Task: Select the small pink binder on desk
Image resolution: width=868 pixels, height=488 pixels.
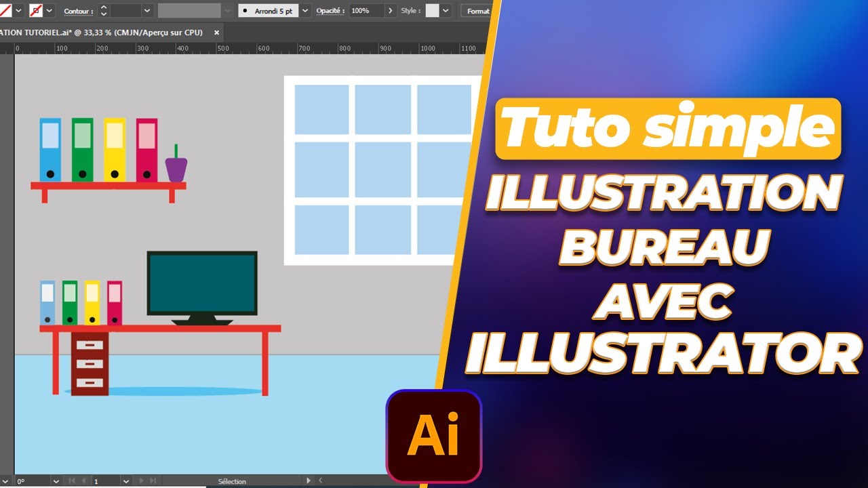Action: [x=115, y=303]
